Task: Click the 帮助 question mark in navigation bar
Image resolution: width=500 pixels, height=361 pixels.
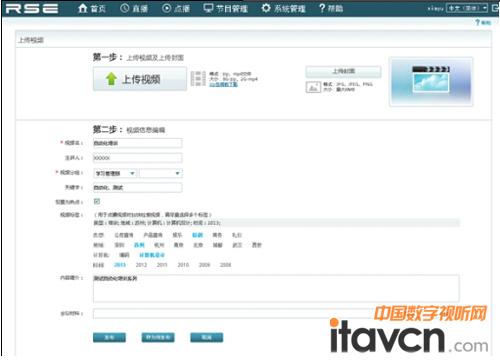Action: 322,8
